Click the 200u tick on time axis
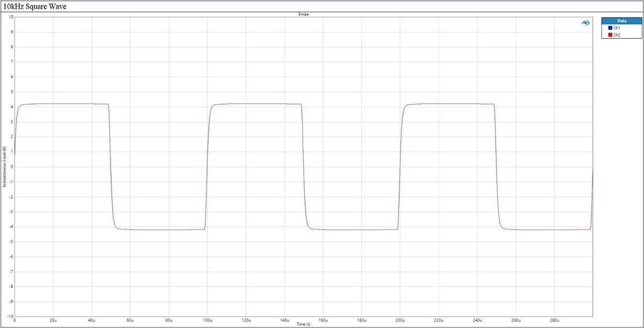The image size is (644, 328). (x=400, y=320)
